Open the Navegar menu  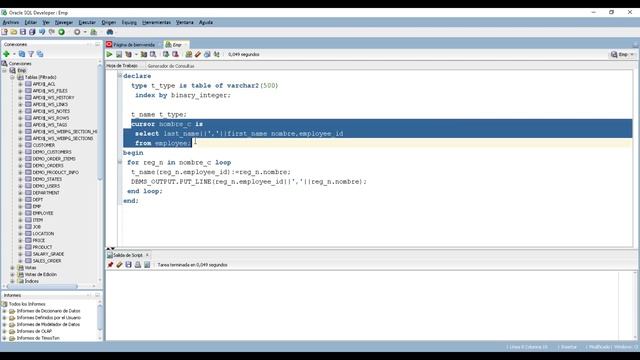(x=64, y=22)
